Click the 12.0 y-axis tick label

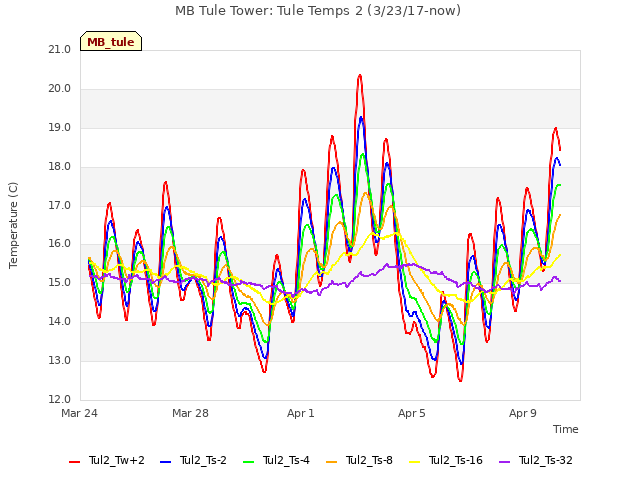click(60, 399)
